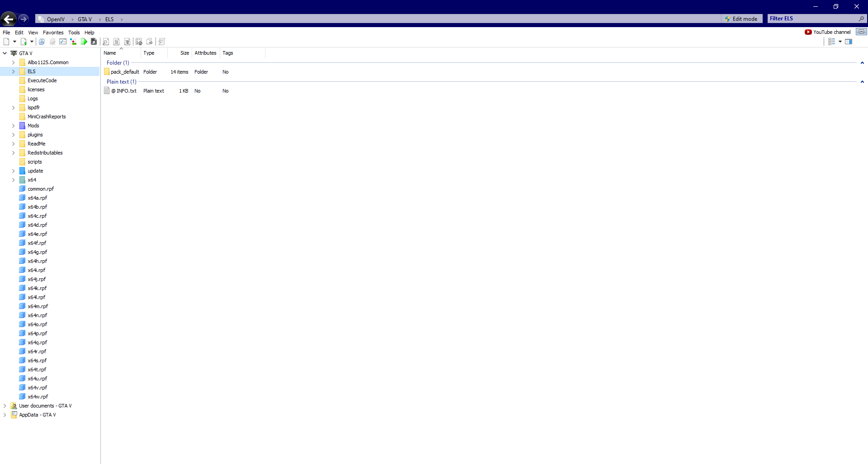Screen dimensions: 868x464
Task: Click the YouTube channel link
Action: pos(828,32)
